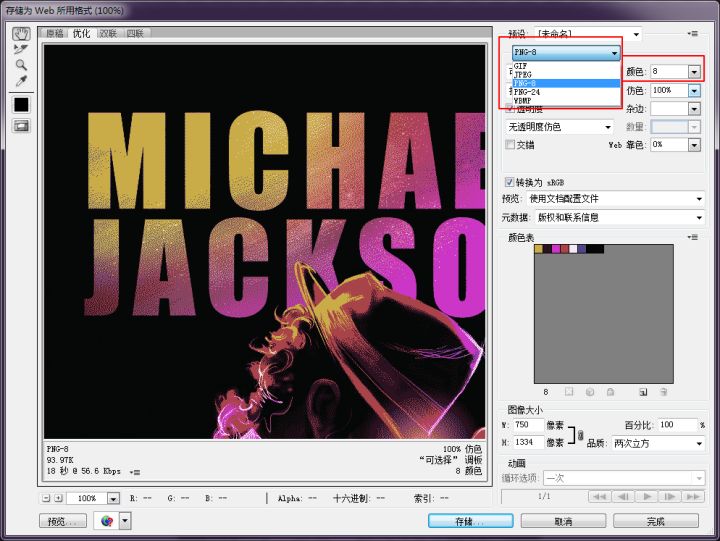The width and height of the screenshot is (720, 541).
Task: Click the width field showing 750
Action: (x=528, y=425)
